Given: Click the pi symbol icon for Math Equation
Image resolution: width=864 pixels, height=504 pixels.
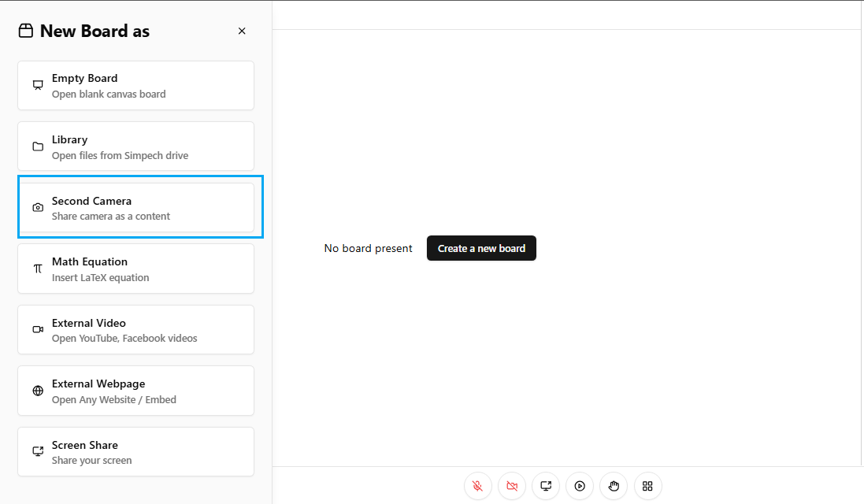Looking at the screenshot, I should click(x=38, y=269).
